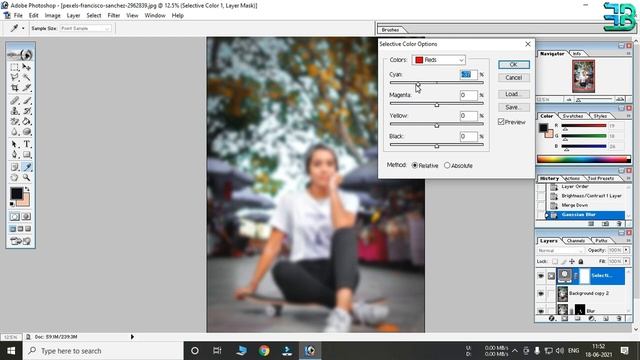This screenshot has width=640, height=360.
Task: Click the delete layer trash icon
Action: 619,318
